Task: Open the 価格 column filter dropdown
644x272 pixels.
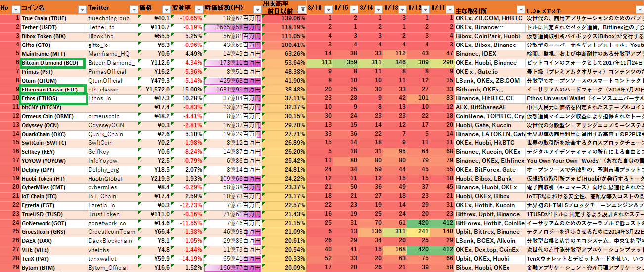Action: (x=165, y=10)
